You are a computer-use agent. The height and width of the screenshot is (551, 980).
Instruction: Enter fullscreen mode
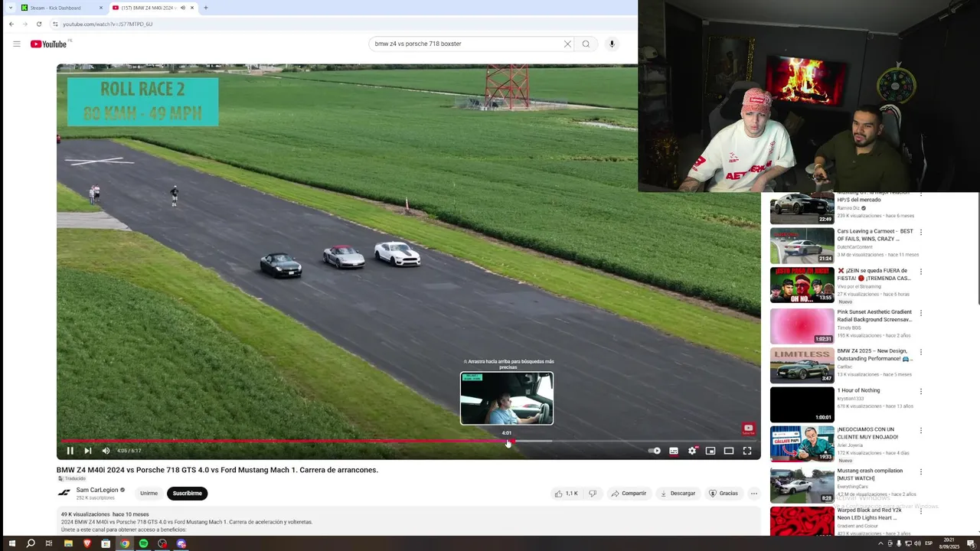(x=747, y=451)
